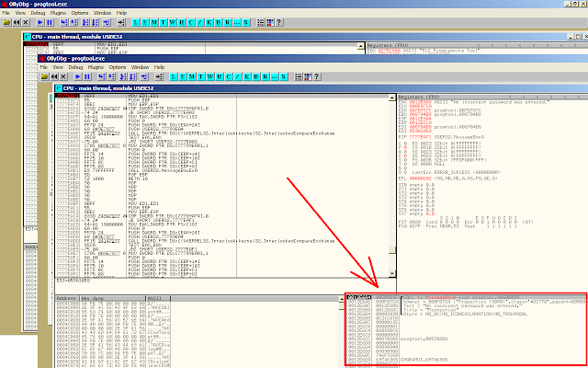Open Debugging options list icon, front toolbar
The width and height of the screenshot is (588, 368).
pyautogui.click(x=299, y=76)
